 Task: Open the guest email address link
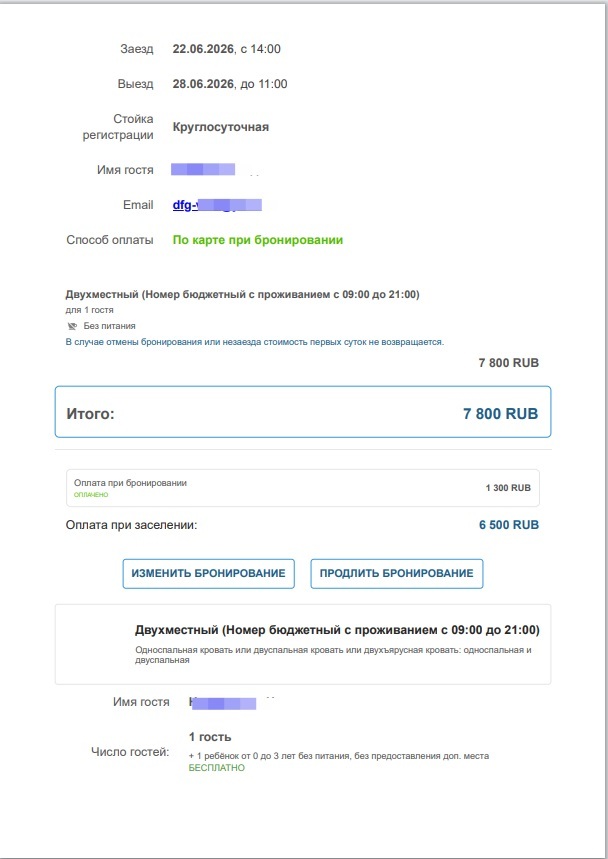point(217,205)
